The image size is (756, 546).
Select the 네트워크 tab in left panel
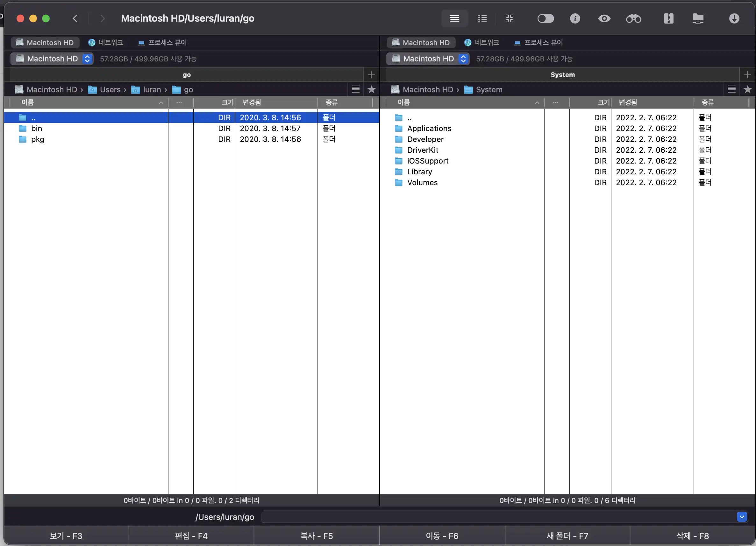(x=106, y=43)
